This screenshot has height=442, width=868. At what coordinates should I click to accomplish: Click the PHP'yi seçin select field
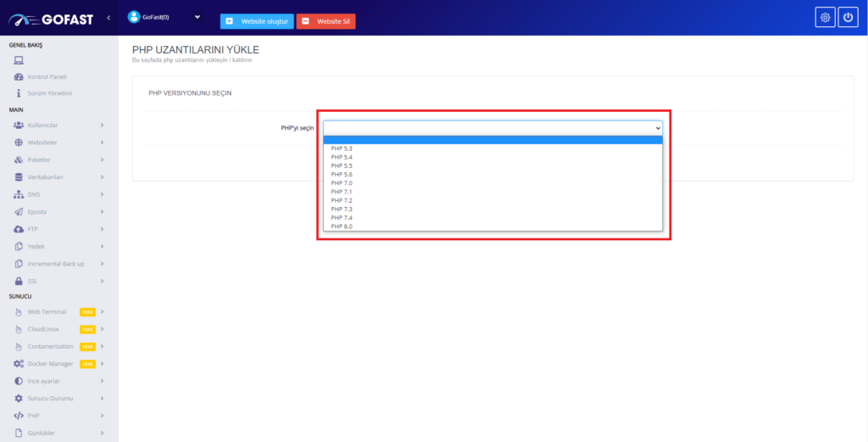492,127
